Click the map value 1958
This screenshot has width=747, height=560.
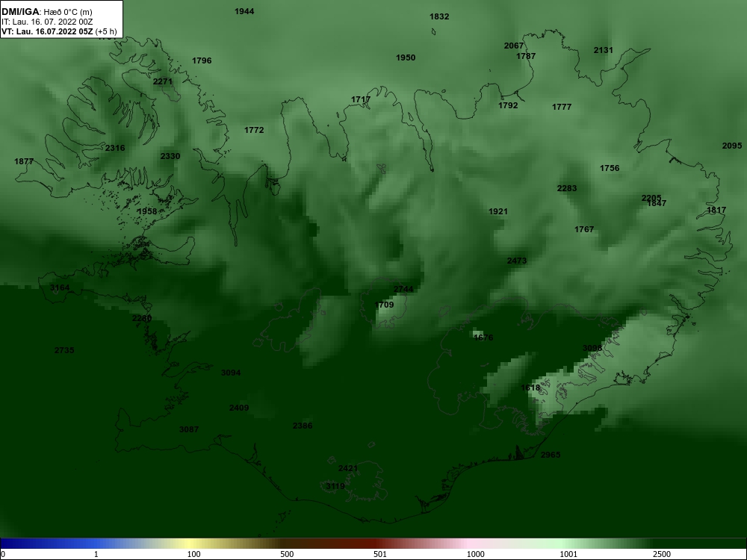[x=146, y=211]
